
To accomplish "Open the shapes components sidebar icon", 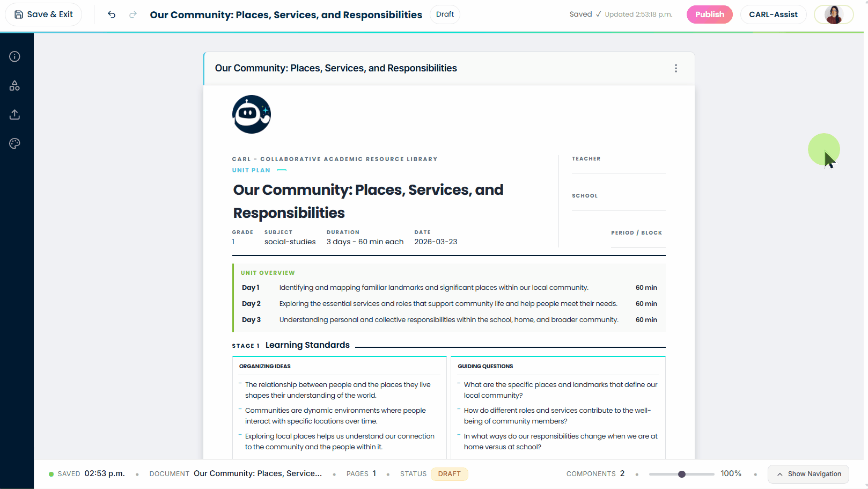I will (14, 85).
